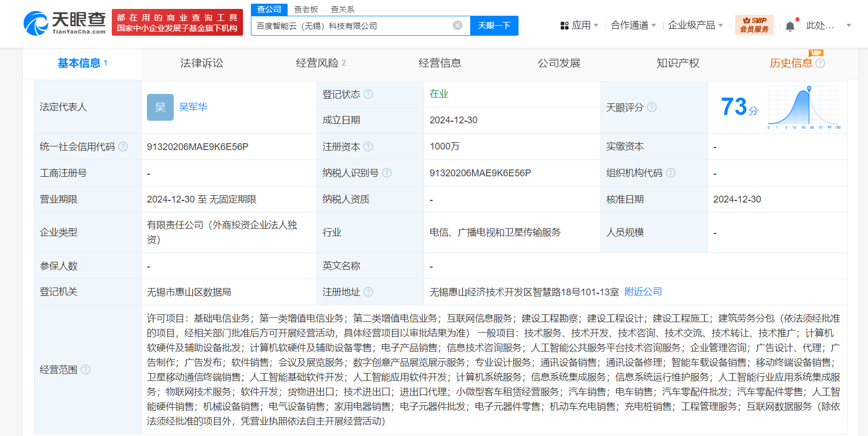Select the 经营信息 tab
Viewport: 868px width, 436px height.
point(440,63)
